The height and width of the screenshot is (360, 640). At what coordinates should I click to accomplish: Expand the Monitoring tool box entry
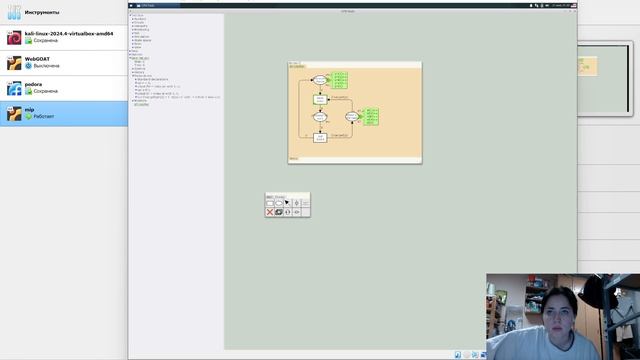(141, 29)
